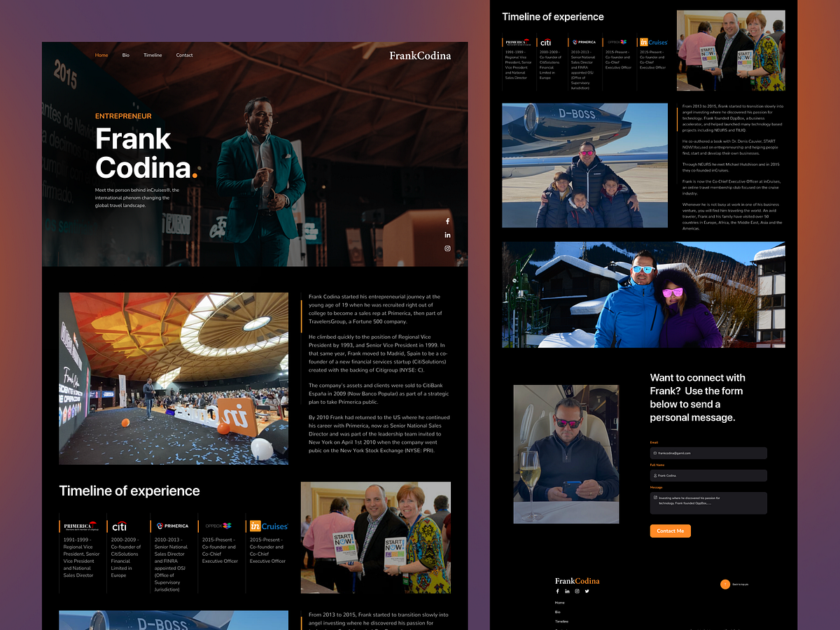Click the envelope icon inside the Email field
The height and width of the screenshot is (630, 840).
655,454
